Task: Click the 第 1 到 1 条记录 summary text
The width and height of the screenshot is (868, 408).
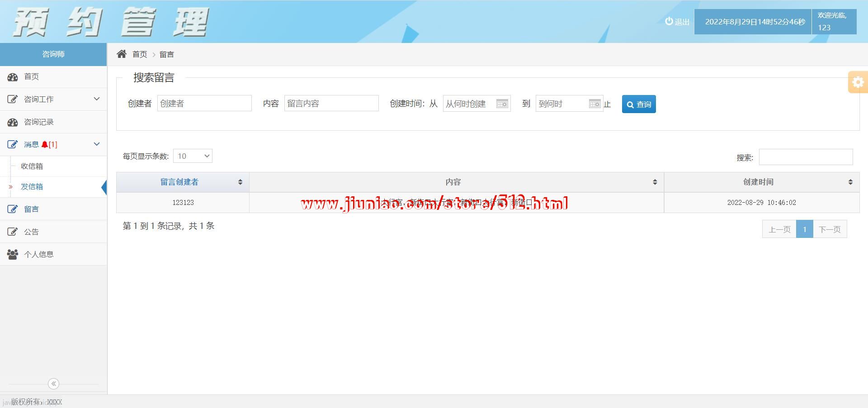Action: [x=169, y=226]
